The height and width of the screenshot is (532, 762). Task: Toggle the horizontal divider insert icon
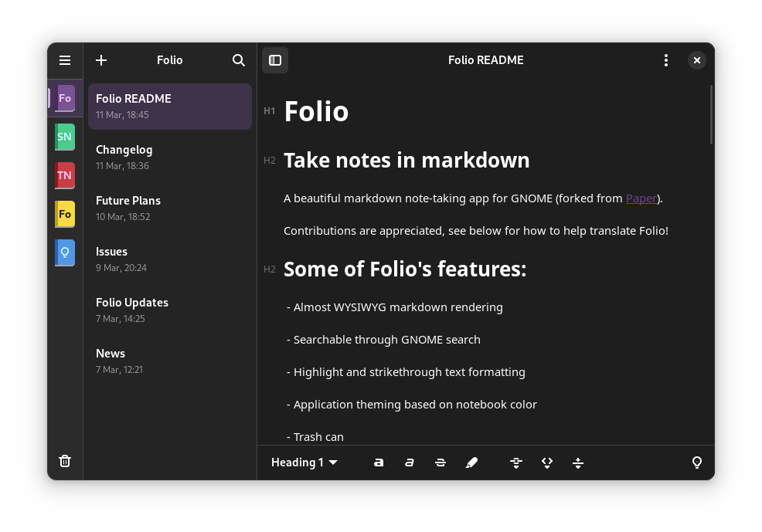(x=578, y=463)
